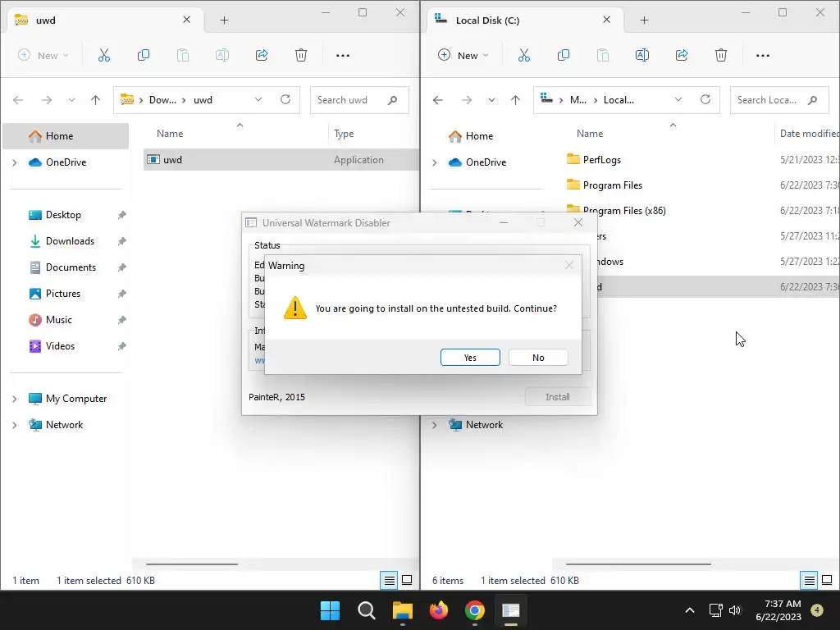Click the Search Local Disk field
The width and height of the screenshot is (840, 630).
[779, 99]
